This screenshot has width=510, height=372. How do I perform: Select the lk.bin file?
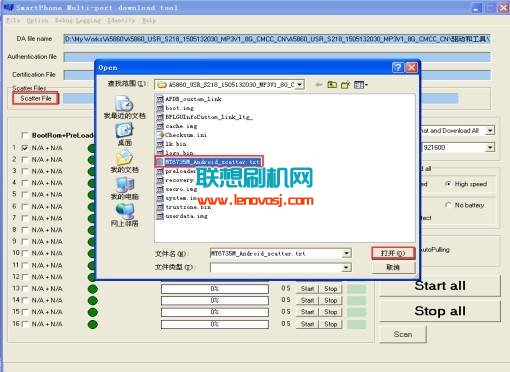172,144
